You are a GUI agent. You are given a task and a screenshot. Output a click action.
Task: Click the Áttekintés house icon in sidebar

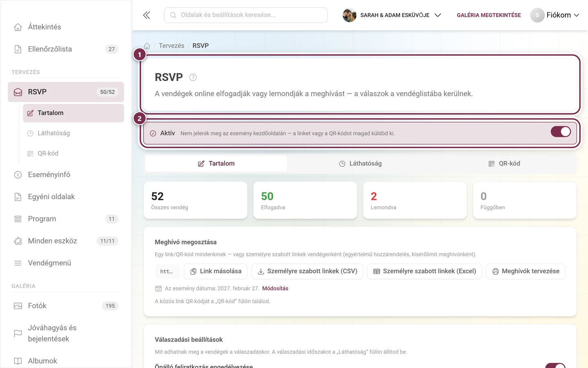tap(18, 27)
